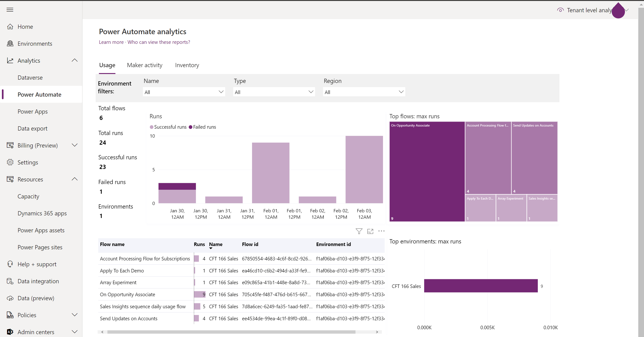Collapse the Analytics section in the sidebar
This screenshot has height=337, width=644.
(x=74, y=60)
